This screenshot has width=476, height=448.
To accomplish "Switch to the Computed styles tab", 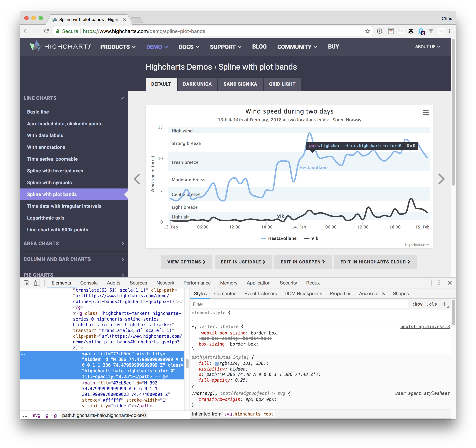I will click(225, 294).
